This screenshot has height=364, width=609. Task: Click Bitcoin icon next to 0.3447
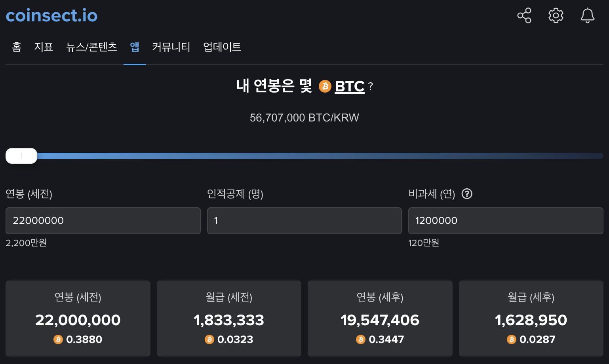pos(360,339)
